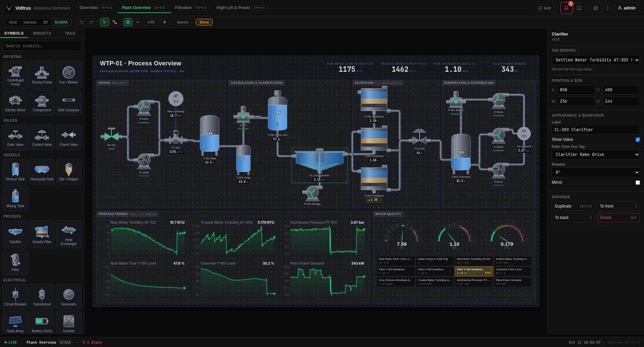This screenshot has width=644, height=347.
Task: Switch layout mode to Canvas
Action: click(x=30, y=22)
